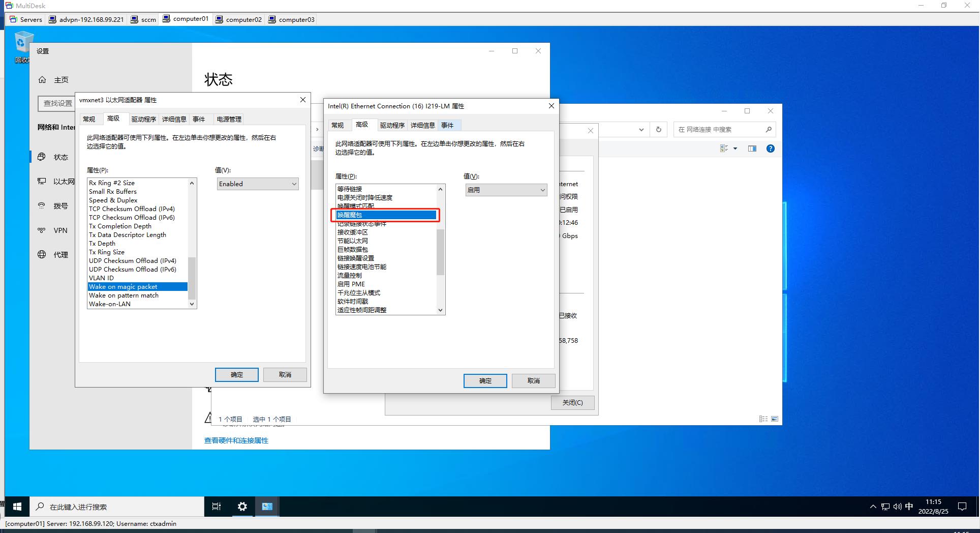Screen dimensions: 980x533
Task: Click 取消 in vmxnet3 properties dialog
Action: pos(285,375)
